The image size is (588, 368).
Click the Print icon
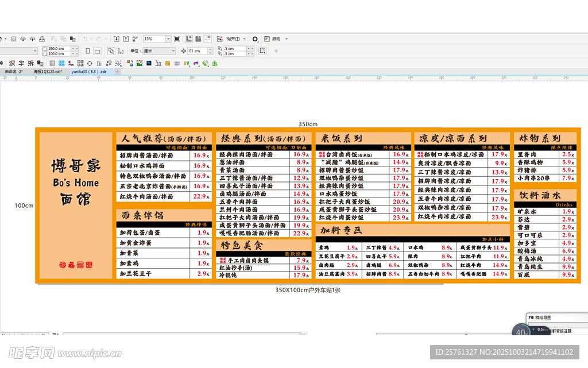(41, 39)
